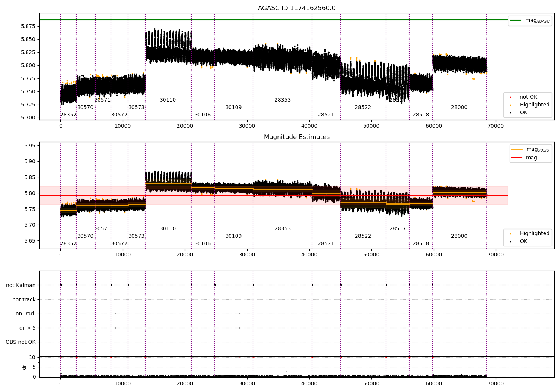Screen dimensions: 560x392
Task: Click obsid label 30571 in the top plot
Action: point(103,100)
